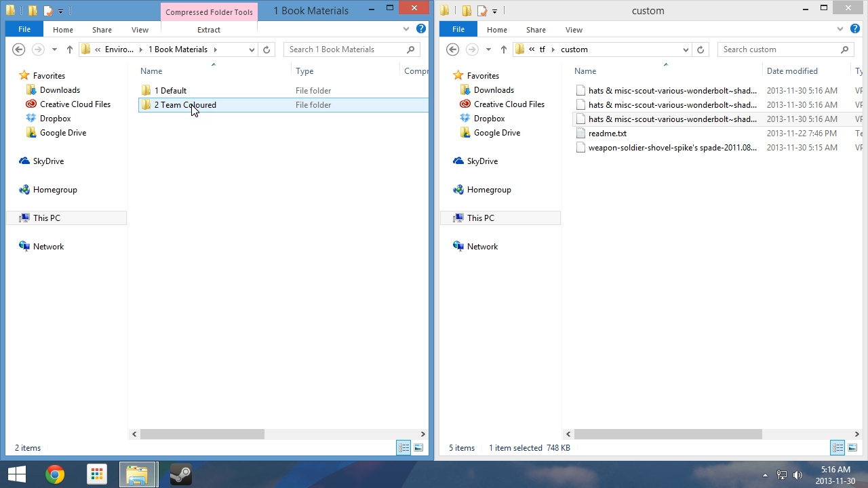868x488 pixels.
Task: Refresh the 1 Book Materials folder view
Action: tap(267, 49)
